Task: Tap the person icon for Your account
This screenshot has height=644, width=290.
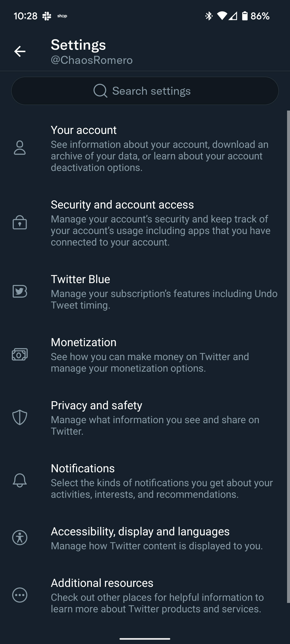Action: [20, 148]
